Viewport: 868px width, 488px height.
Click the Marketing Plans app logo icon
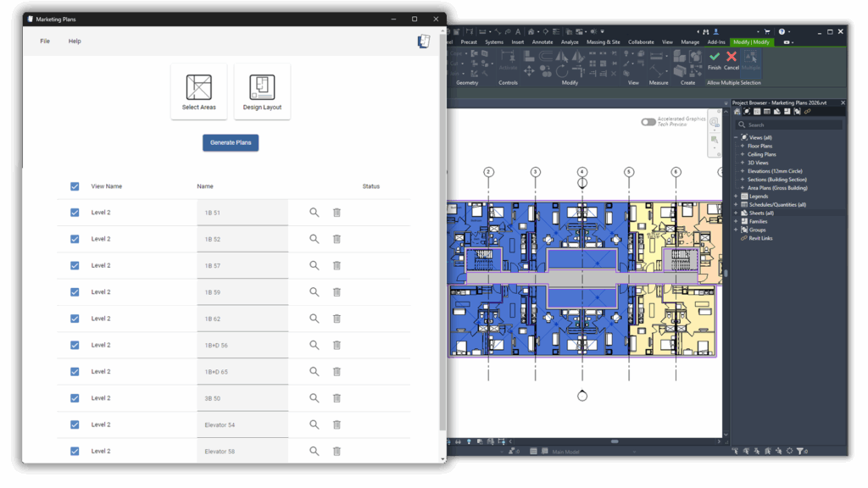(424, 41)
